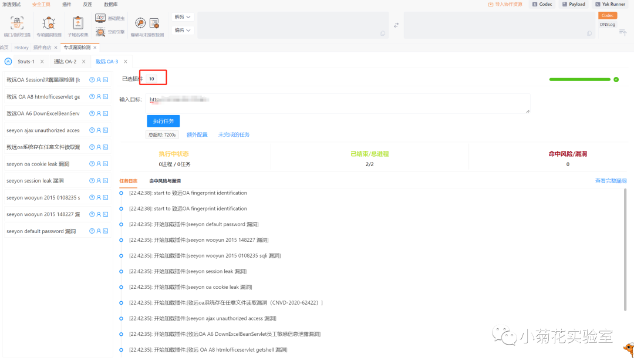Switch to the 首页 tab
This screenshot has width=634, height=364.
pos(5,48)
